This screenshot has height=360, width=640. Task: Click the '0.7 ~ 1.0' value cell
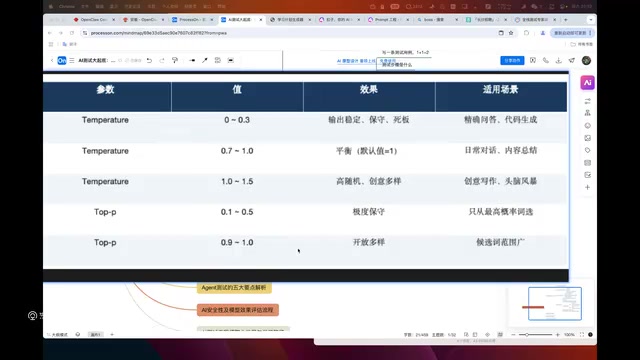tap(237, 151)
